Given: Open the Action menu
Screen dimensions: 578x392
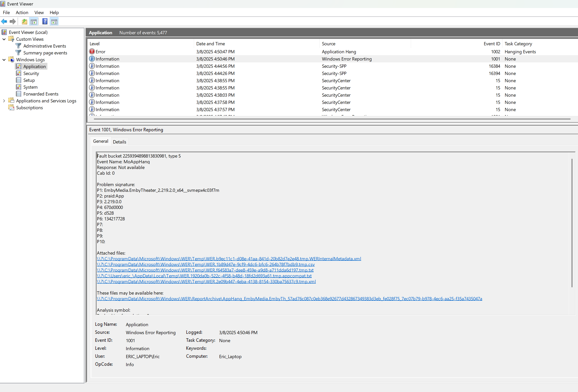Looking at the screenshot, I should (22, 12).
